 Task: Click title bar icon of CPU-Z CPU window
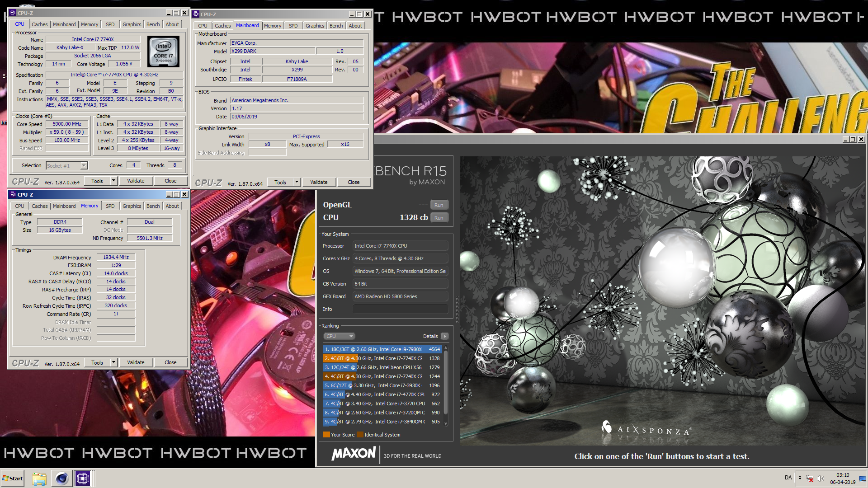tap(13, 13)
